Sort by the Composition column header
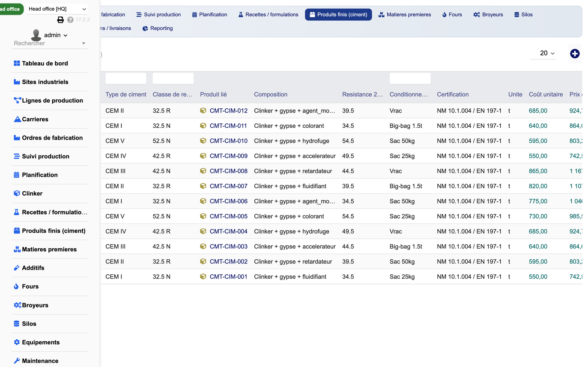The width and height of the screenshot is (588, 367). tap(270, 94)
